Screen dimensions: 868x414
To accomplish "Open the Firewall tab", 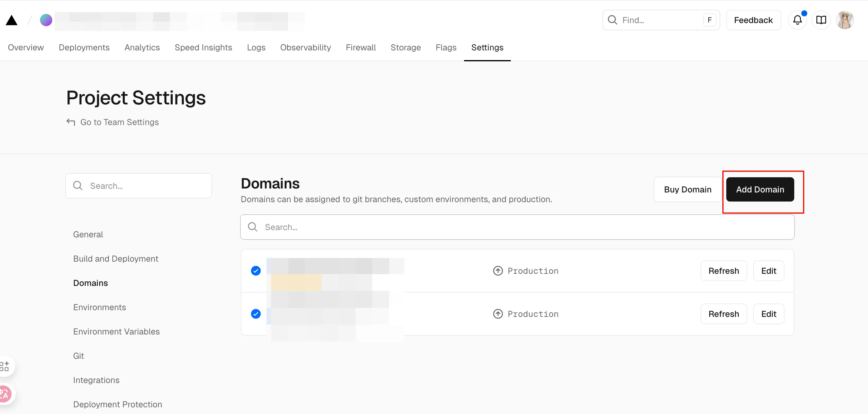I will 361,47.
